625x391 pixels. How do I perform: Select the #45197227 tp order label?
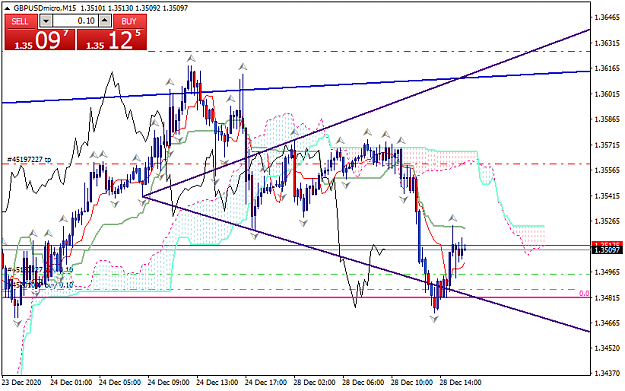(x=29, y=159)
